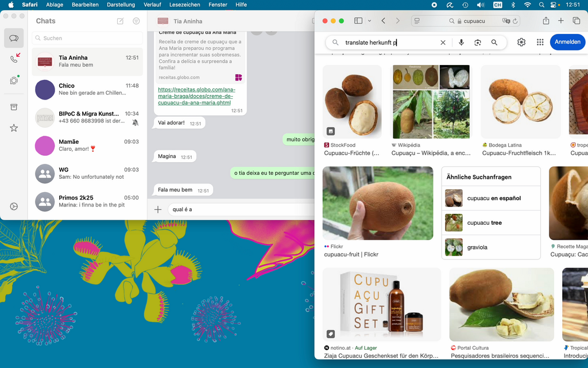Viewport: 588px width, 368px height.
Task: Open the Primos 2k25 group chat
Action: pos(87,201)
